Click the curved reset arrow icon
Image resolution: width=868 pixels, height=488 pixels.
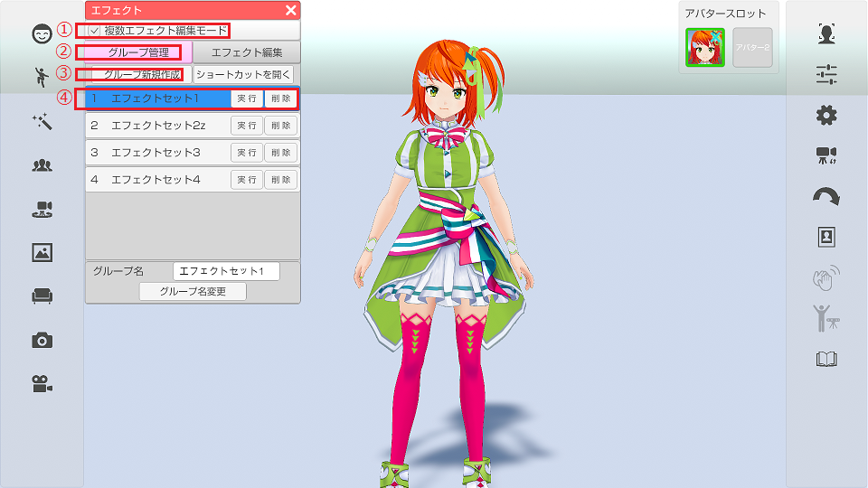click(826, 196)
